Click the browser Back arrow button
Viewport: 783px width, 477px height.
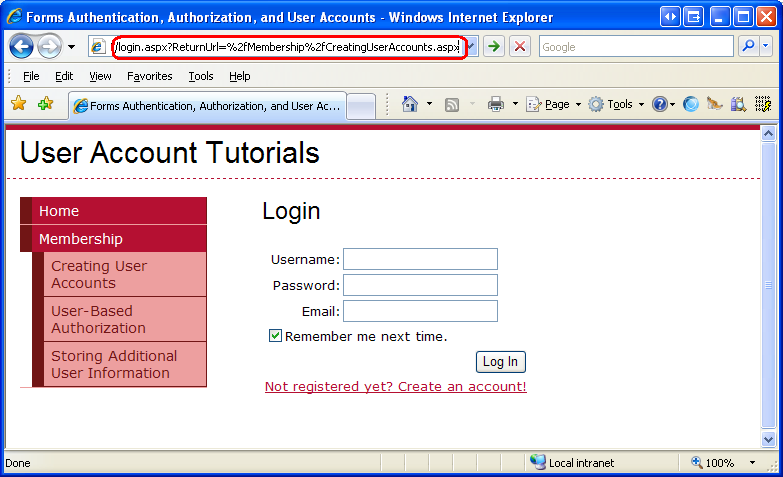(21, 47)
